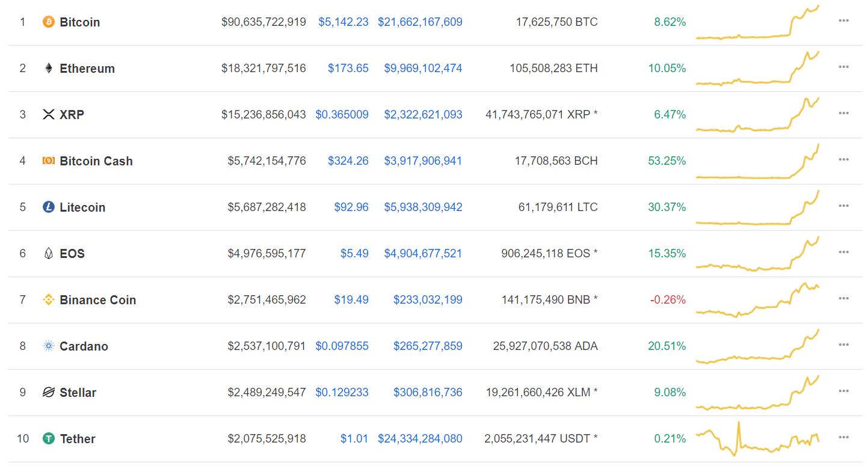Screen dimensions: 868x466
Task: Click the Bitcoin Cash logo icon
Action: coord(49,161)
